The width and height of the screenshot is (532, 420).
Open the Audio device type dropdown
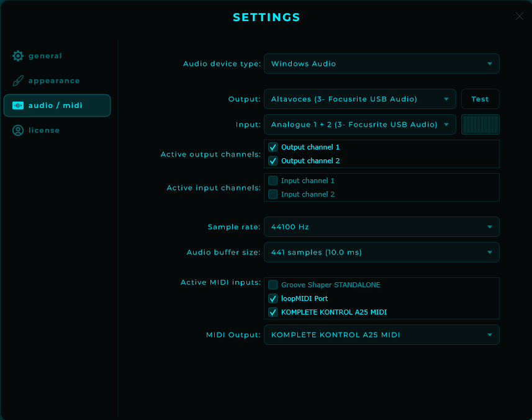tap(382, 64)
